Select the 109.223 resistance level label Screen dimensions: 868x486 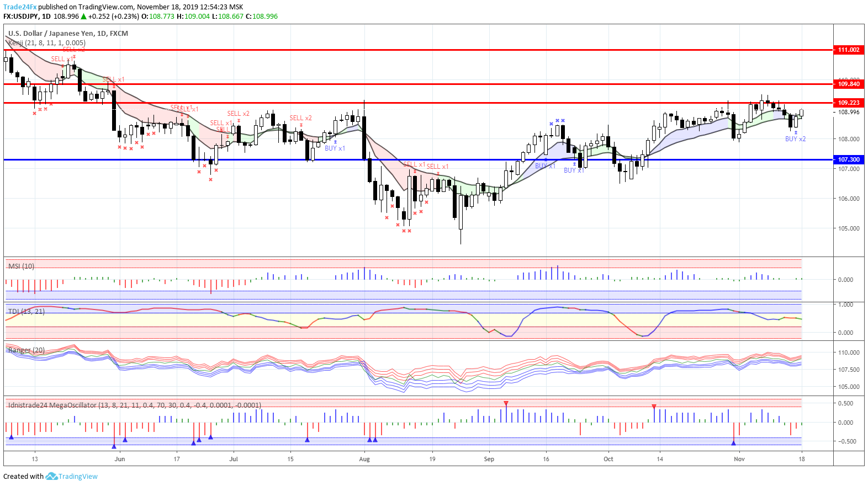[x=848, y=103]
